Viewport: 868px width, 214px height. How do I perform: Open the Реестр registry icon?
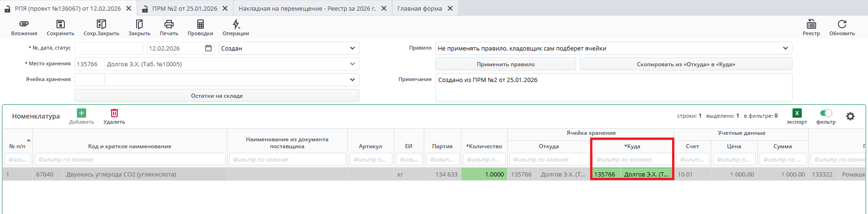[811, 25]
